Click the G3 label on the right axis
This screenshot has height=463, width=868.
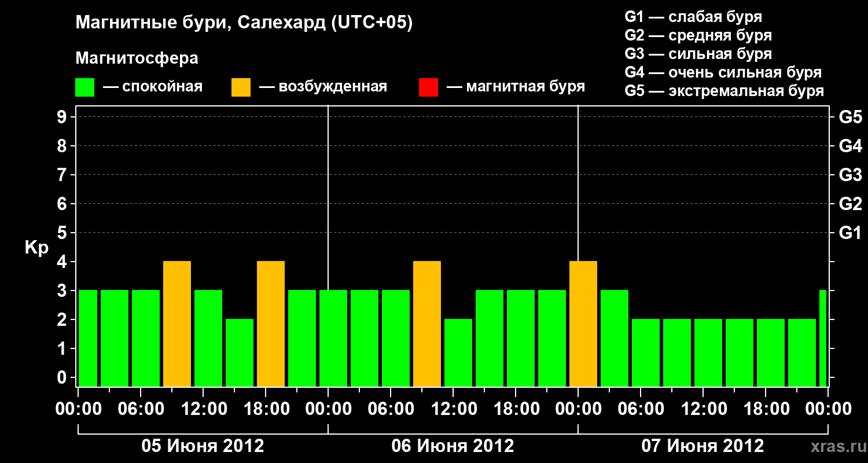[x=850, y=175]
